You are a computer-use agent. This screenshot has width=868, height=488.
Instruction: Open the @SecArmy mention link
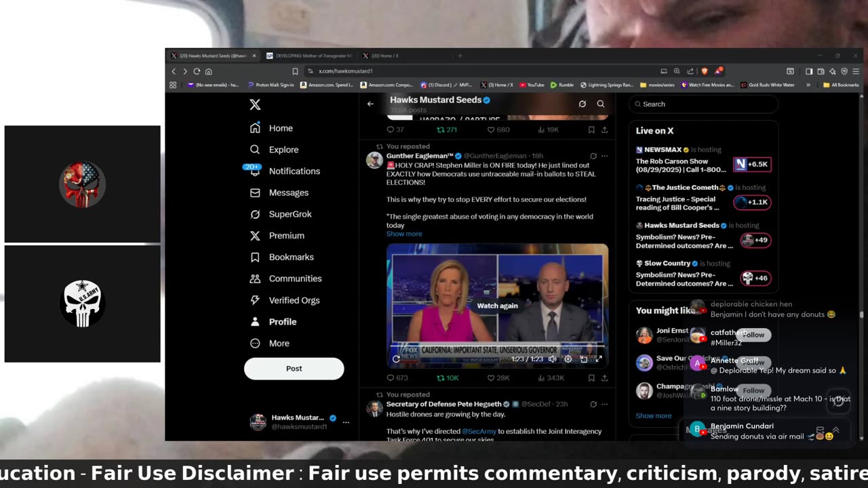(x=479, y=431)
